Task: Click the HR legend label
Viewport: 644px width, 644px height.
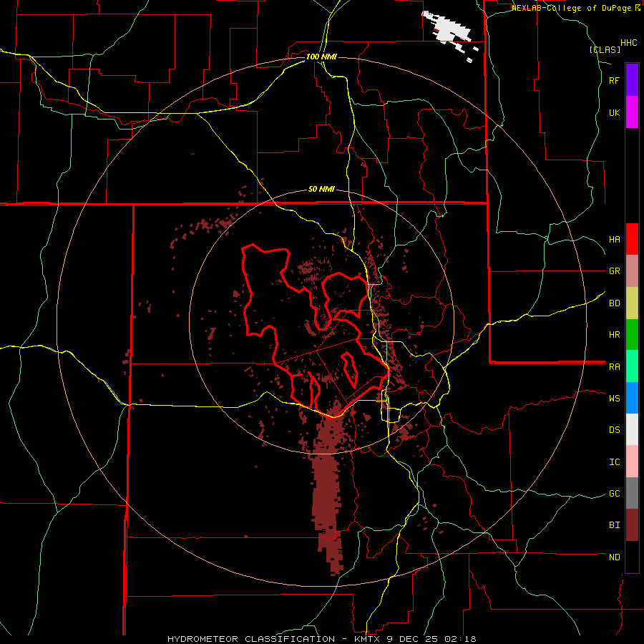Action: tap(614, 335)
